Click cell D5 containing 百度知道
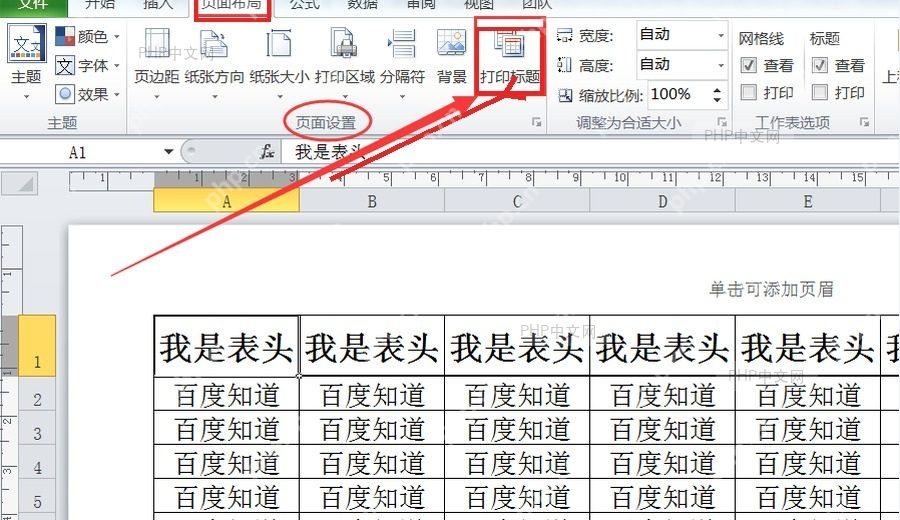900x520 pixels. [x=662, y=496]
